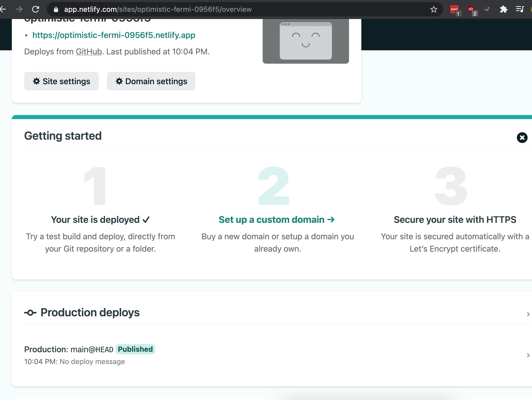Screen dimensions: 532x400
Task: Click '10:04 PM: No deploy message' text
Action: 75,361
